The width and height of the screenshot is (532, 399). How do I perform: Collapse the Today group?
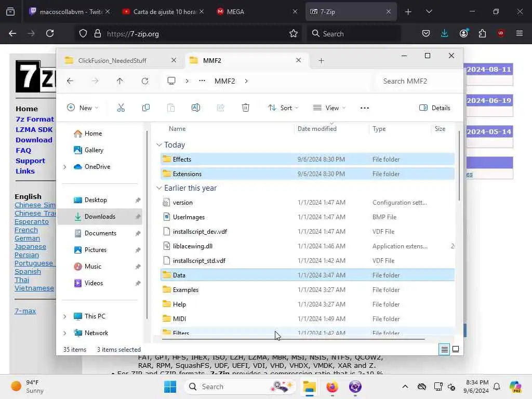[x=159, y=145]
